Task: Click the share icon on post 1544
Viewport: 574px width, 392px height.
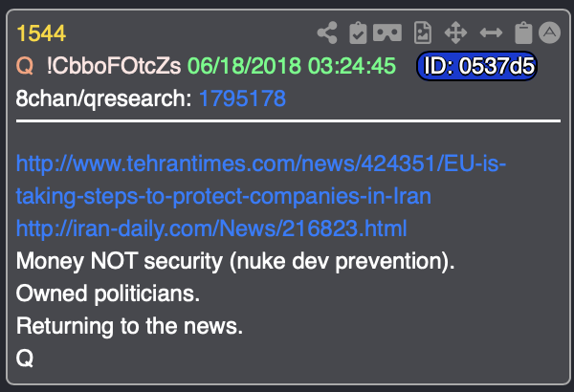Action: (x=327, y=33)
